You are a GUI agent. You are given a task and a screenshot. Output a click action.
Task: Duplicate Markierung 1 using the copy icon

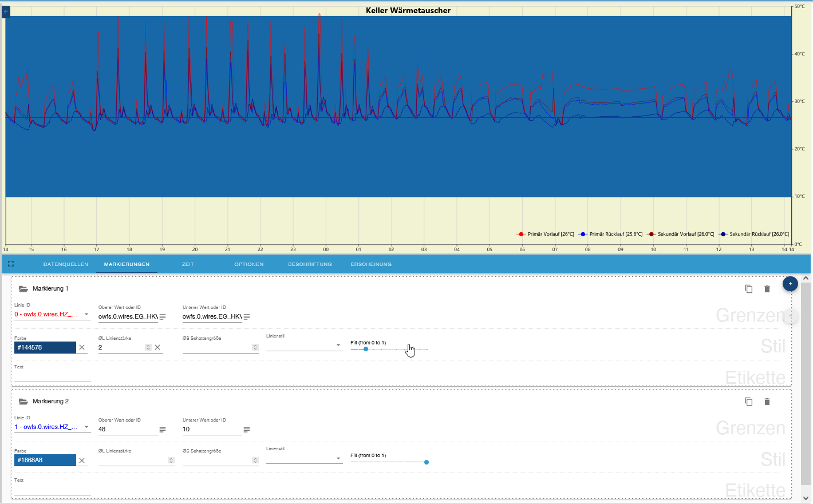click(748, 289)
